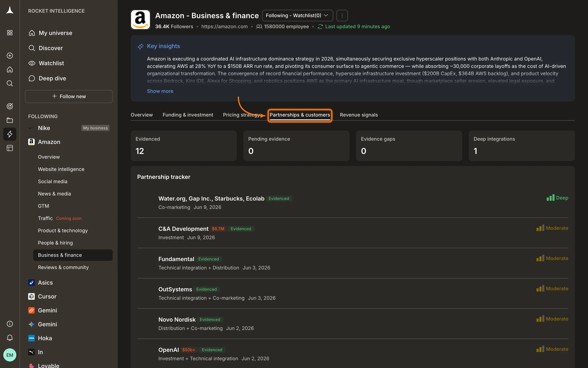Expand the Following - Watchlist(0) dropdown

(297, 16)
